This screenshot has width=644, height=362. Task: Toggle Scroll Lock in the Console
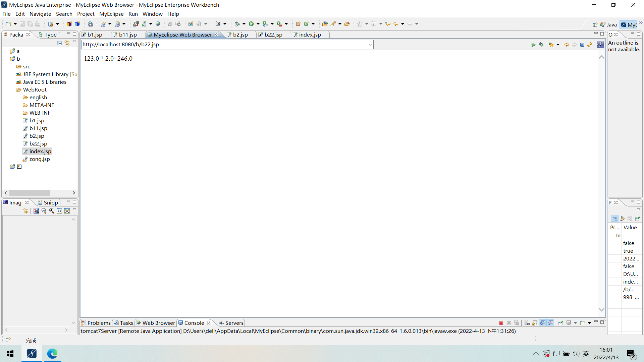click(535, 323)
